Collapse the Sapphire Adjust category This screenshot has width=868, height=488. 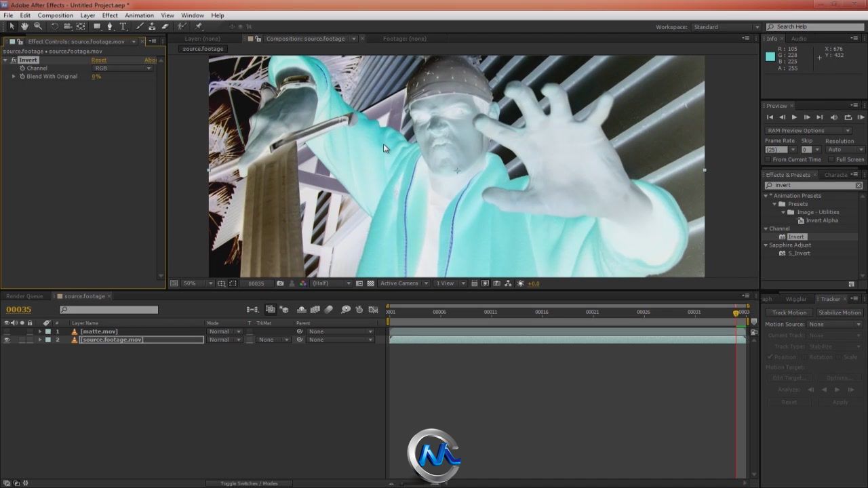(x=766, y=245)
